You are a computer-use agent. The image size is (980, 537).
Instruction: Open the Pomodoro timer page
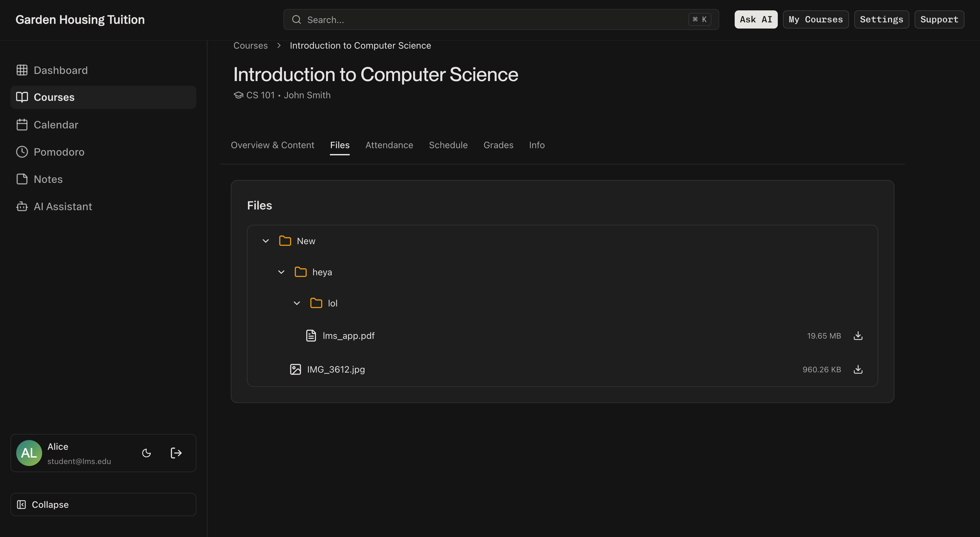click(59, 152)
